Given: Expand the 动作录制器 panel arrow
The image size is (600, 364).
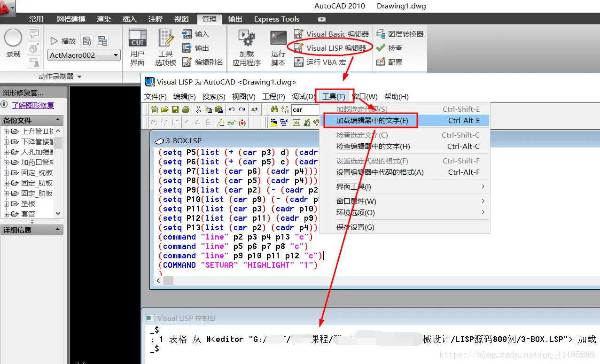Looking at the screenshot, I should click(79, 77).
